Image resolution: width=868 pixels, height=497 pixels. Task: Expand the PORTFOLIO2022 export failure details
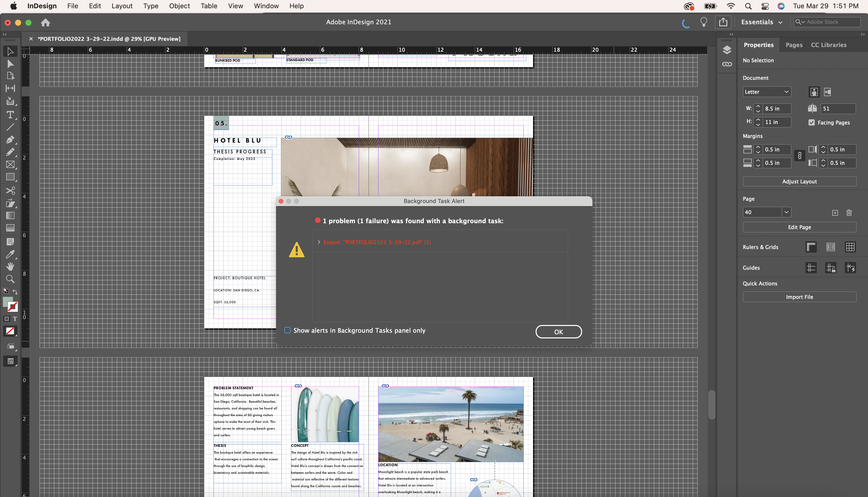point(319,242)
